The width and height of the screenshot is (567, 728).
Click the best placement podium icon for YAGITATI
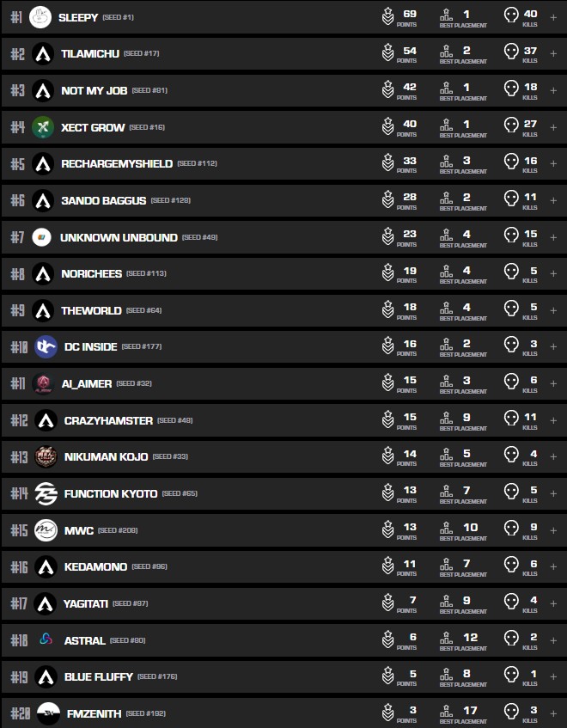[x=446, y=603]
